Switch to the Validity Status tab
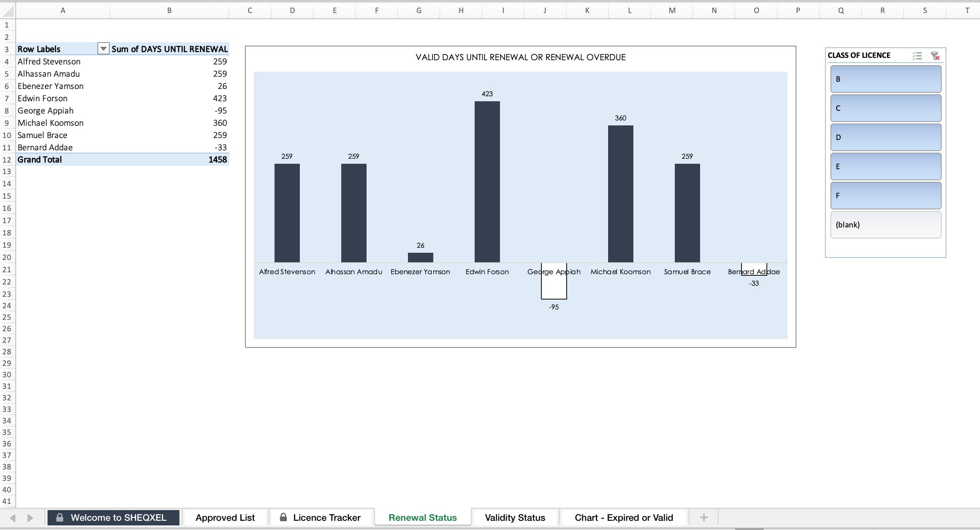 tap(515, 517)
